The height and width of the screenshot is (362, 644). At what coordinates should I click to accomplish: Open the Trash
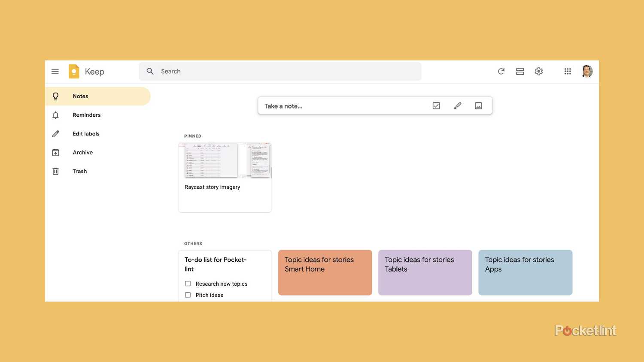click(x=79, y=171)
